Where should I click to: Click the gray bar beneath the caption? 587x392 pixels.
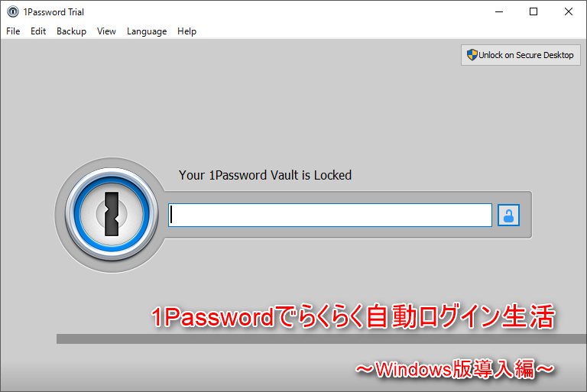point(322,339)
